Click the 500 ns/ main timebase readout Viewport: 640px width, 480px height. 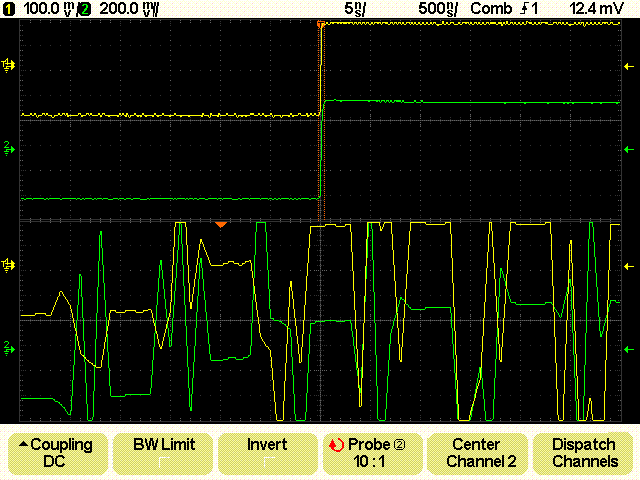click(x=438, y=9)
